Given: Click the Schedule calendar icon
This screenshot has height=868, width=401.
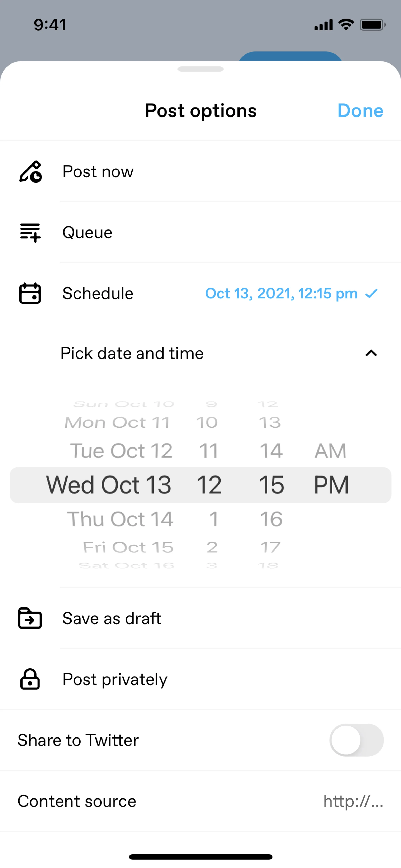Looking at the screenshot, I should (30, 293).
